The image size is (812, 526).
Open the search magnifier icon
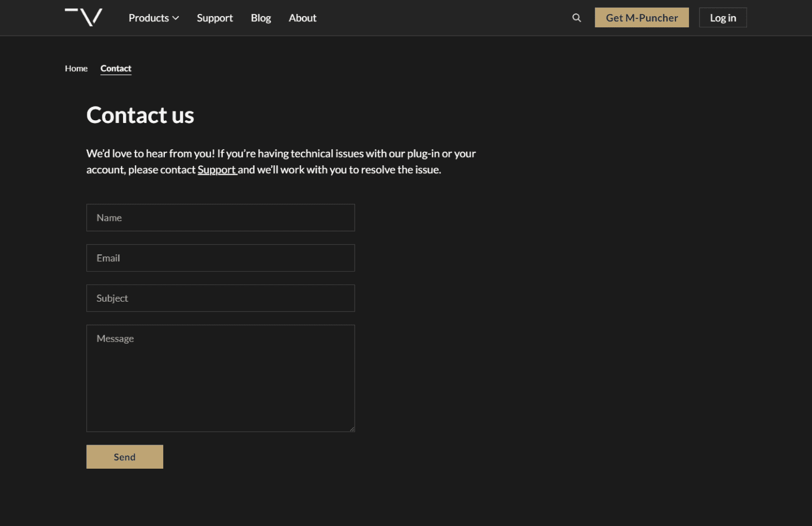click(x=576, y=18)
